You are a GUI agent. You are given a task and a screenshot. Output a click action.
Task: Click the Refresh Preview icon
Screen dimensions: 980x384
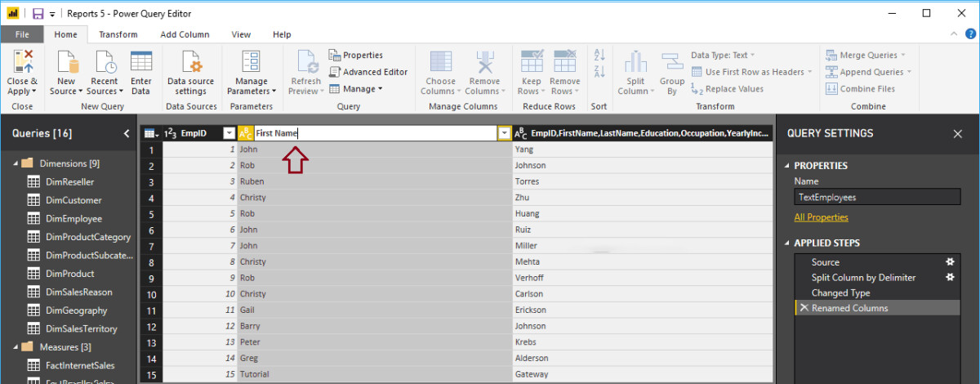point(306,62)
